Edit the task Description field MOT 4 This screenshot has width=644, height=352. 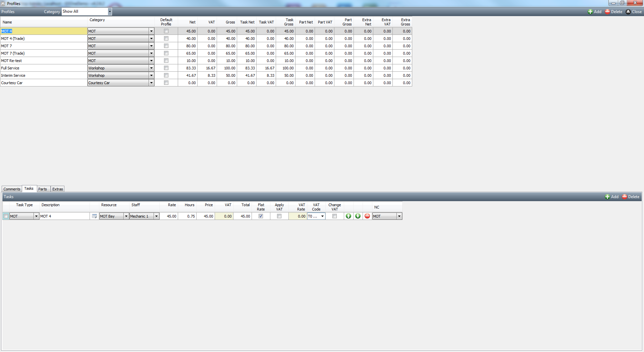64,216
